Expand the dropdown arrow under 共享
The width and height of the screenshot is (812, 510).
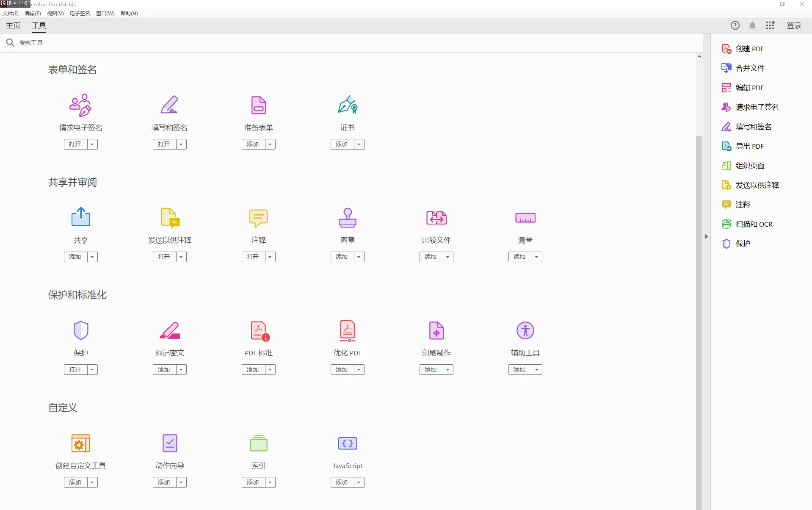92,257
